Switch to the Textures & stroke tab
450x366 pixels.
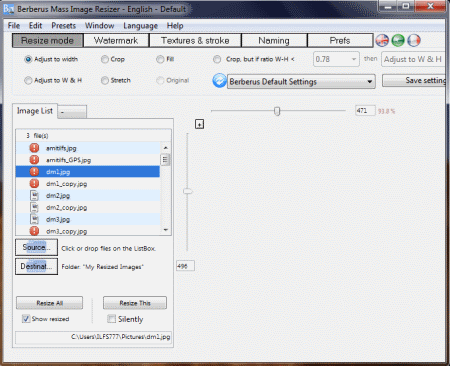195,40
